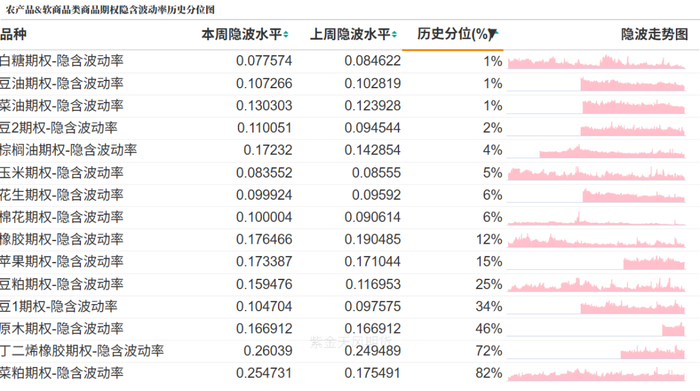Select 苹果期权-隐含波动率 row name
Viewport: 700px width, 391px height.
pyautogui.click(x=62, y=262)
